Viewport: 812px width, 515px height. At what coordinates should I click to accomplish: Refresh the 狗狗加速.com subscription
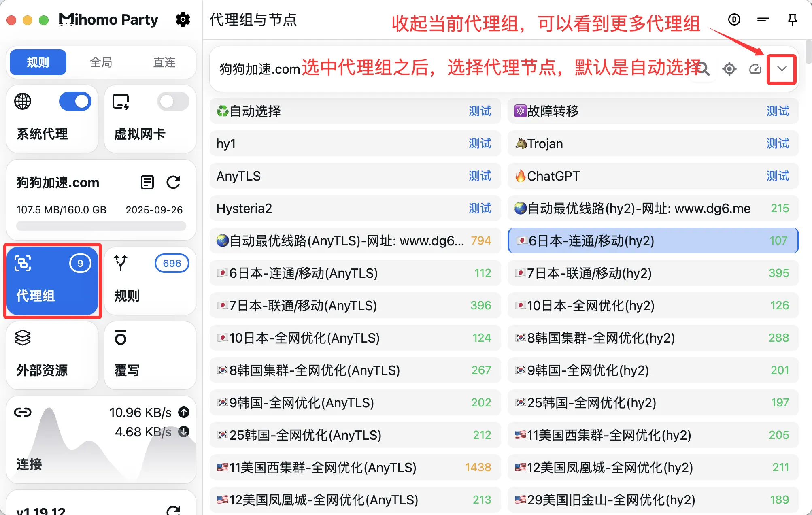coord(173,182)
